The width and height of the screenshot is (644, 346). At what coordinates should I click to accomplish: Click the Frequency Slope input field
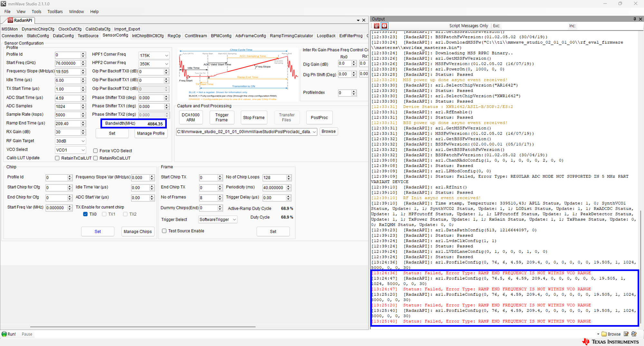[68, 72]
